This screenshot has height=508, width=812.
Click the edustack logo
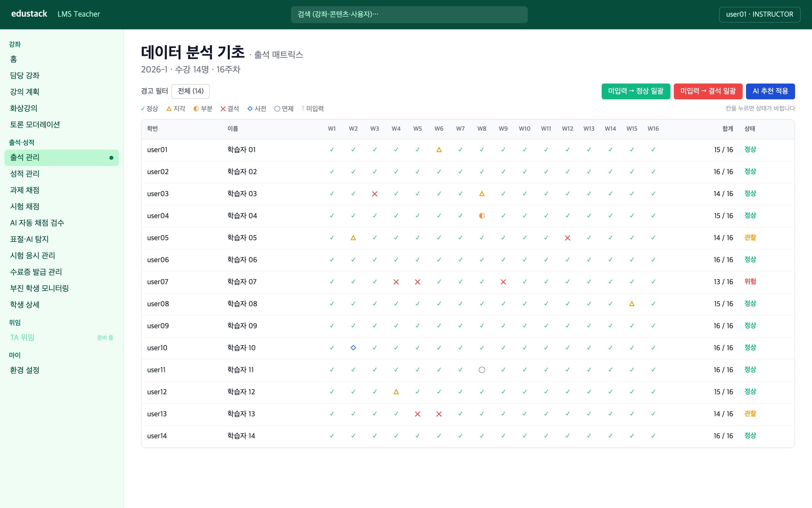pos(29,14)
